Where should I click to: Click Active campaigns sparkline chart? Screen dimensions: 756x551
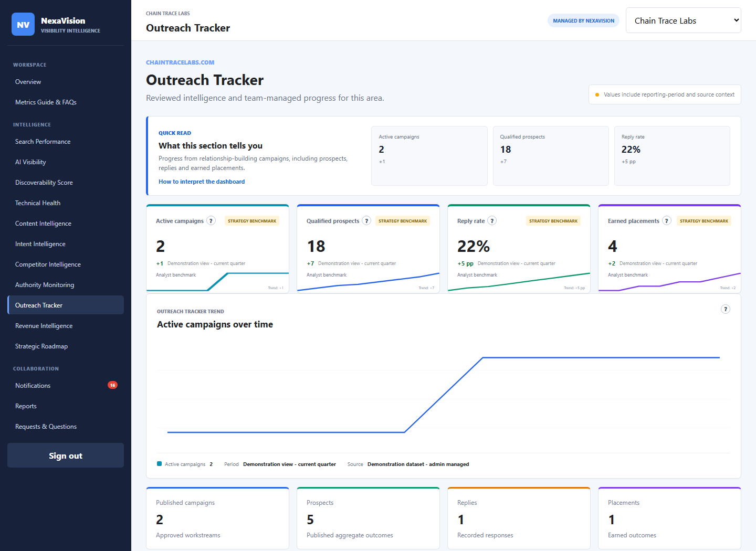pos(217,282)
